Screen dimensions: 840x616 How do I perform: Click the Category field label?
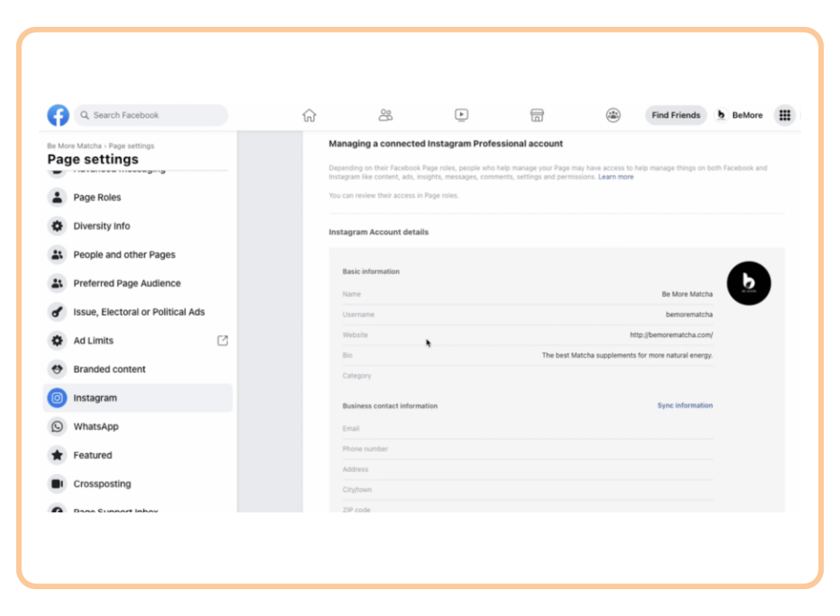(x=357, y=376)
